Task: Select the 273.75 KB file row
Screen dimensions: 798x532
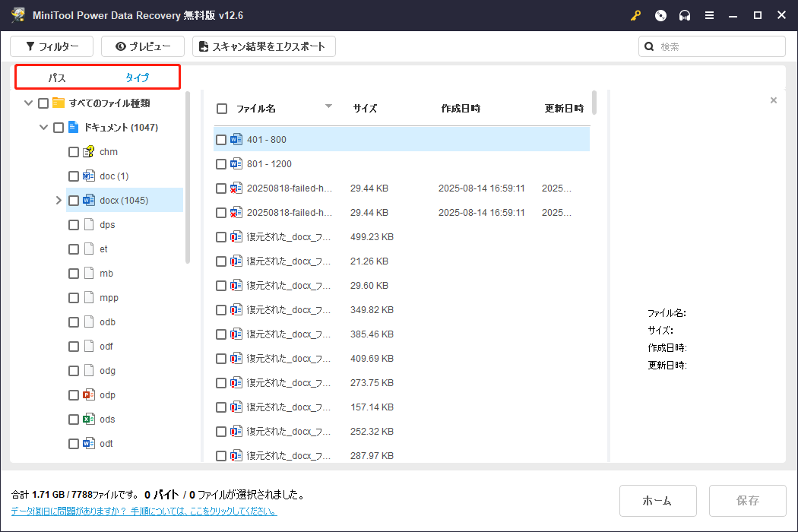Action: (401, 383)
